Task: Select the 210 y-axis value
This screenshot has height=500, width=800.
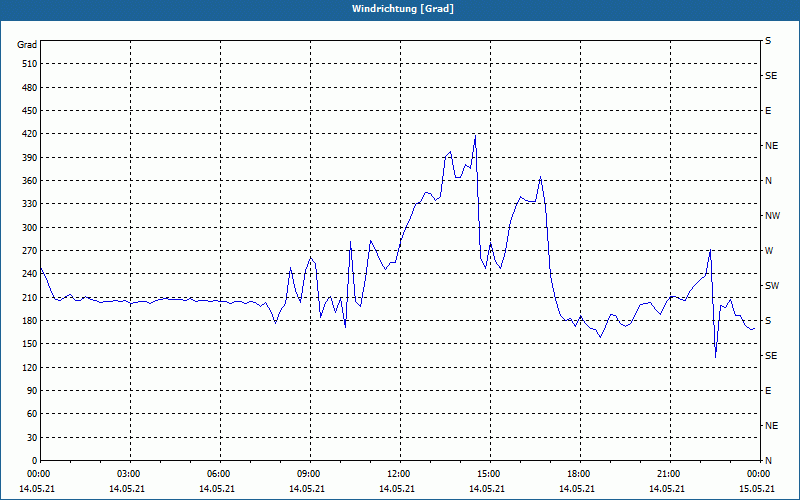Action: point(29,297)
